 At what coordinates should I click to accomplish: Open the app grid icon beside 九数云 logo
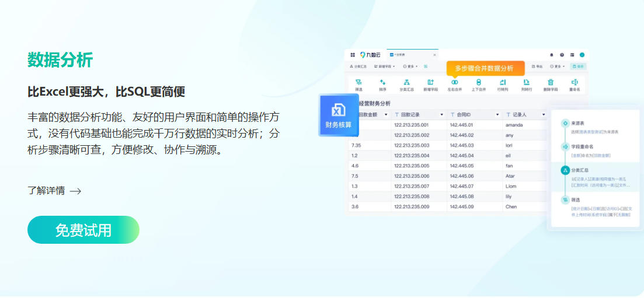353,55
